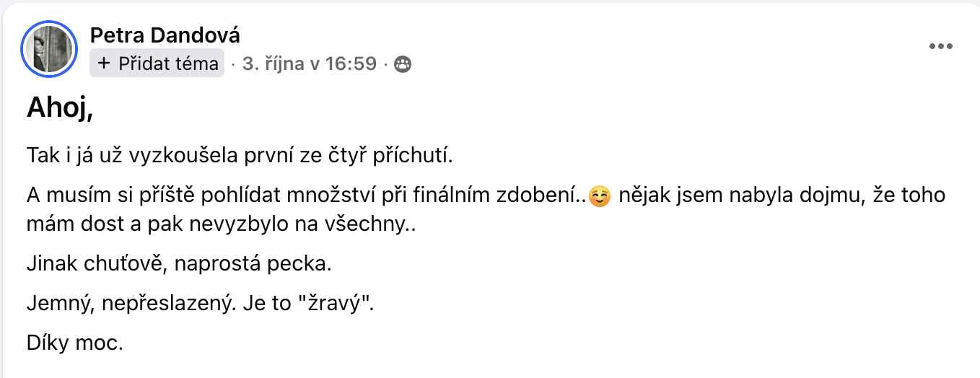
Task: Open the post timestamp 3. října v 16:59
Action: click(309, 63)
